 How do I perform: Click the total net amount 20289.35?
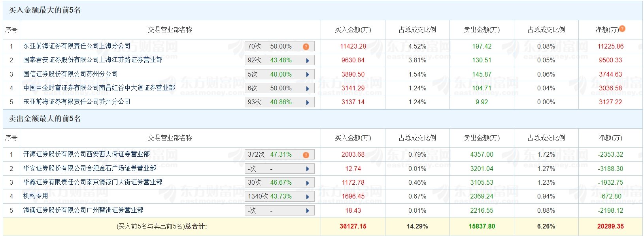coord(610,227)
